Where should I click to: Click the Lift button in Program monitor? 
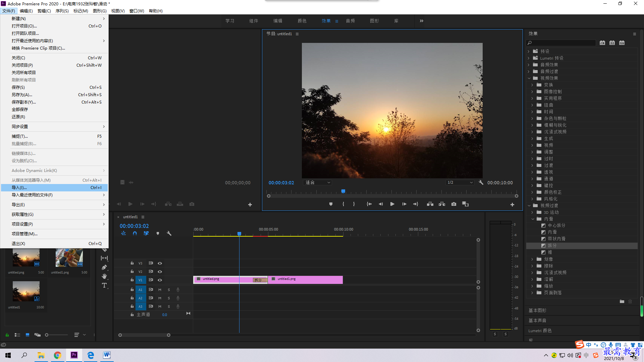point(430,204)
